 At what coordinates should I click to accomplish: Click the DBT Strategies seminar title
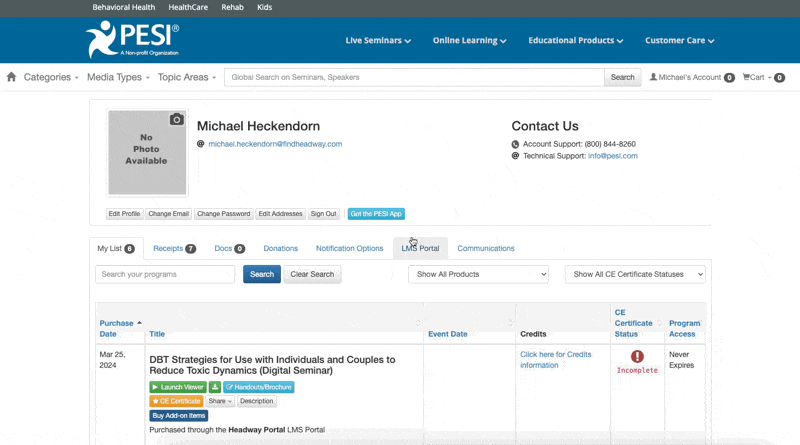tap(272, 365)
